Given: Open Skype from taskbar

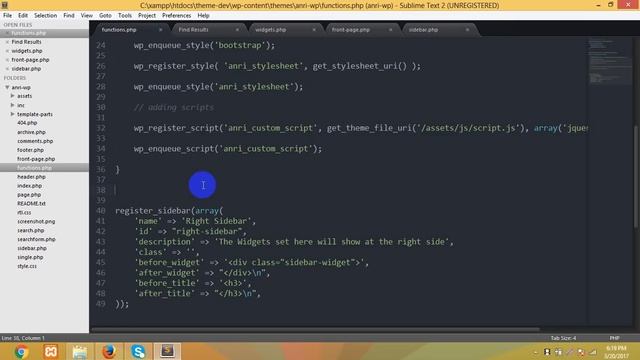Looking at the screenshot, I should [138, 351].
